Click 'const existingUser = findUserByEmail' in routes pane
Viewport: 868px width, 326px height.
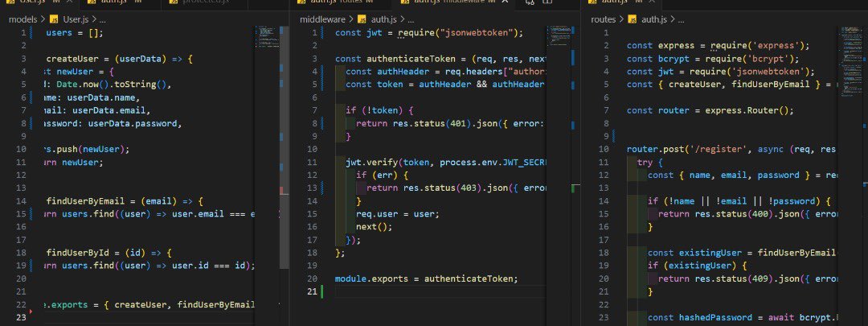click(x=742, y=253)
